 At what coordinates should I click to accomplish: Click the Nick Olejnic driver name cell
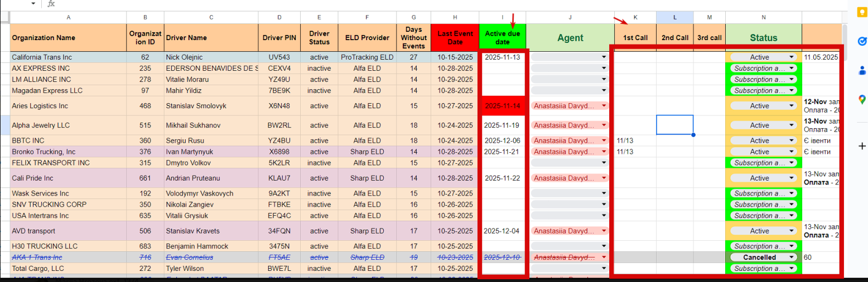[x=211, y=57]
